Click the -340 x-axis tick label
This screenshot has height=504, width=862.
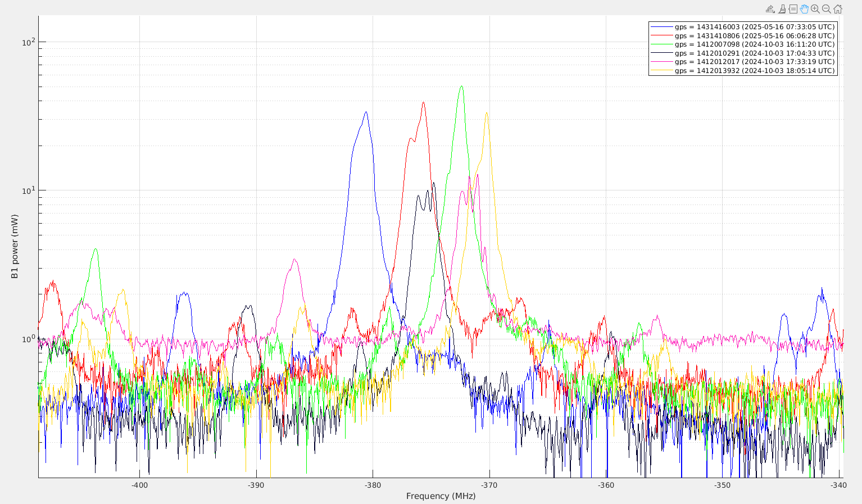click(x=839, y=485)
